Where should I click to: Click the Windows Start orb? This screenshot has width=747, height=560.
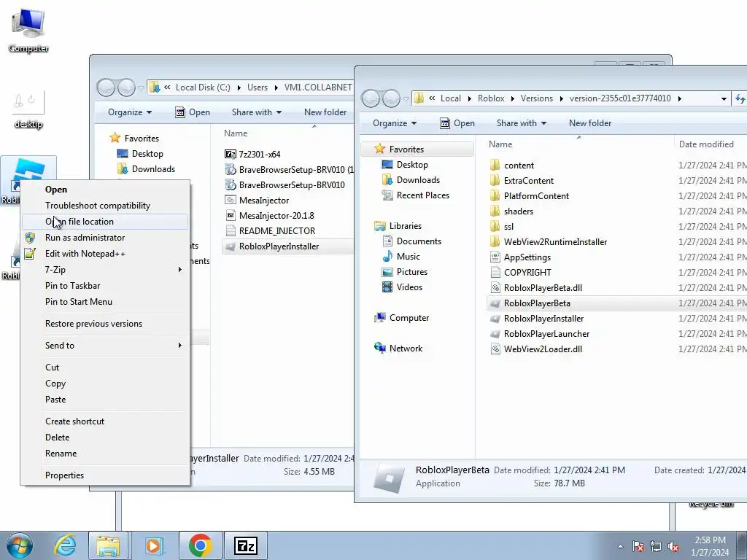pyautogui.click(x=20, y=545)
